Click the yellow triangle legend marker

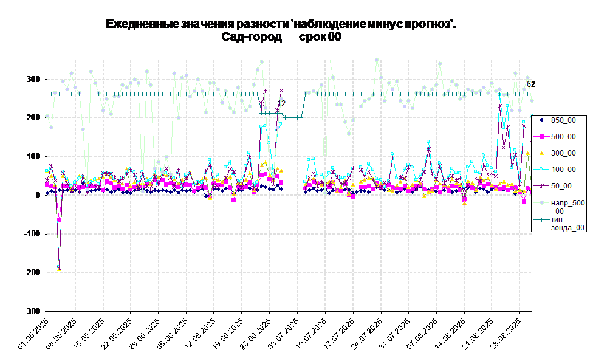click(541, 153)
